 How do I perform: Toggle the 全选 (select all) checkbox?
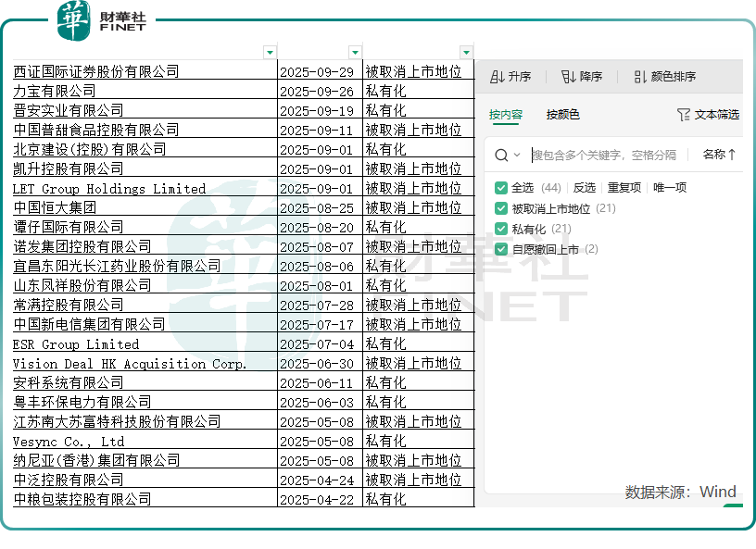tap(501, 188)
